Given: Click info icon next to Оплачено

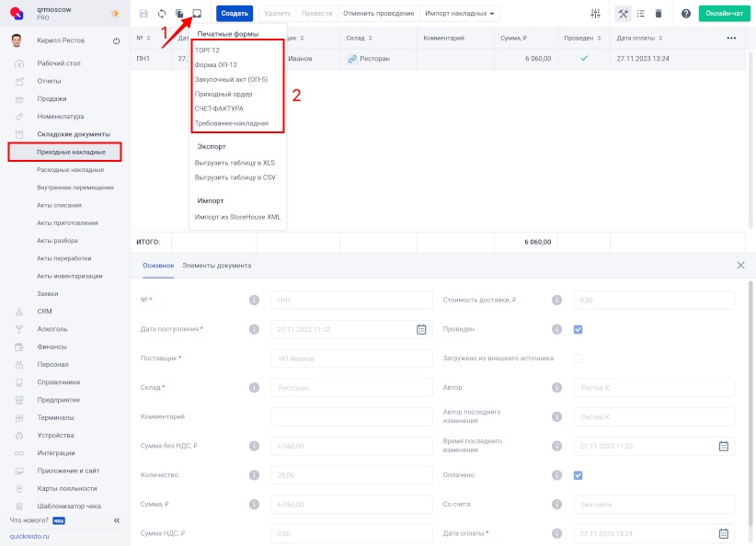Looking at the screenshot, I should tap(556, 475).
